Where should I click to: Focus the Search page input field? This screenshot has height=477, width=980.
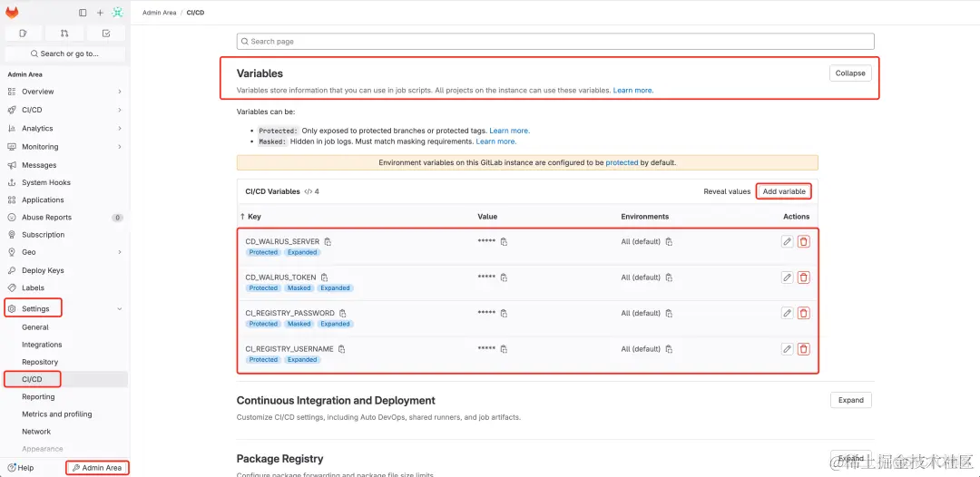click(x=555, y=41)
